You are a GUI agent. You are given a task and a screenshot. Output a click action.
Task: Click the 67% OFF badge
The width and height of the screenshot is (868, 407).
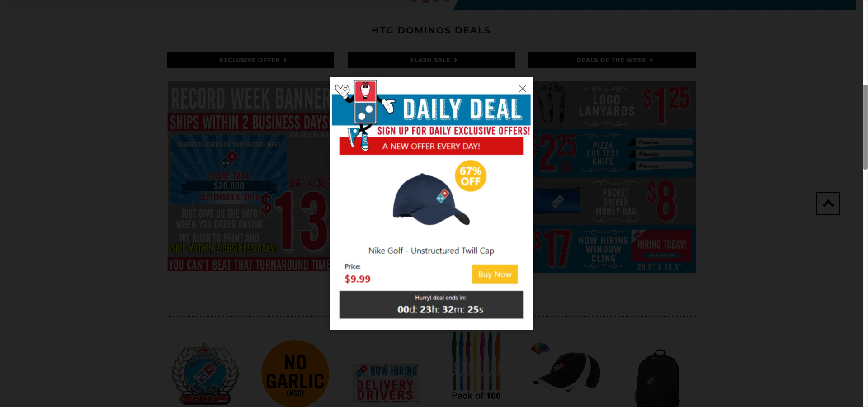[471, 176]
